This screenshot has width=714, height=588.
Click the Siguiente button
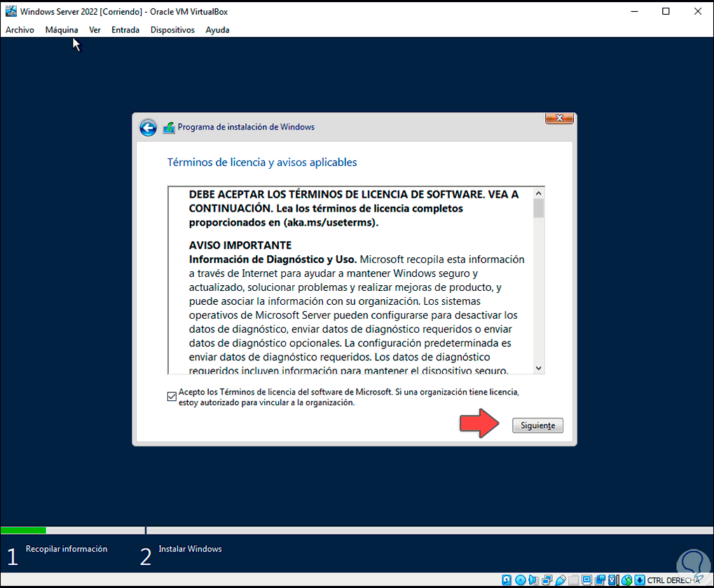pyautogui.click(x=537, y=425)
